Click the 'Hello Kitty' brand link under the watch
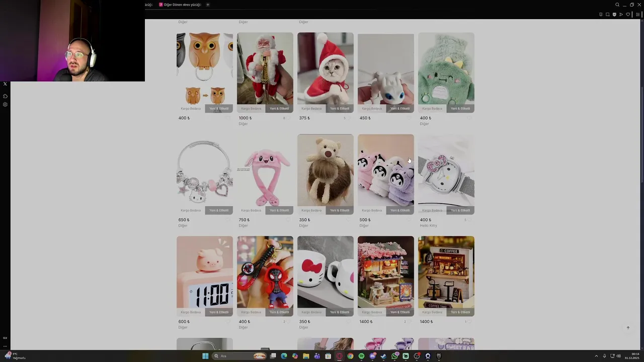This screenshot has height=362, width=644. point(429,226)
